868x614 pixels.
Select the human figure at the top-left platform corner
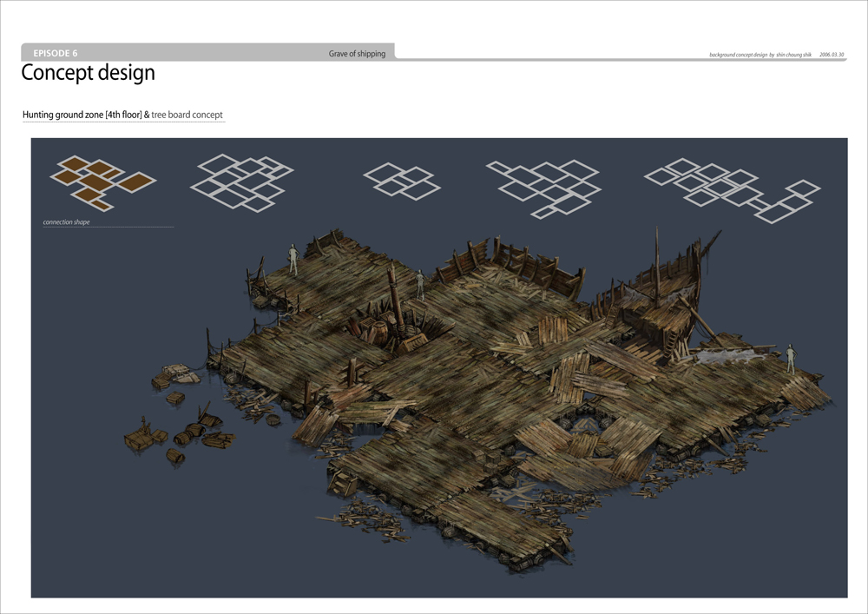293,260
